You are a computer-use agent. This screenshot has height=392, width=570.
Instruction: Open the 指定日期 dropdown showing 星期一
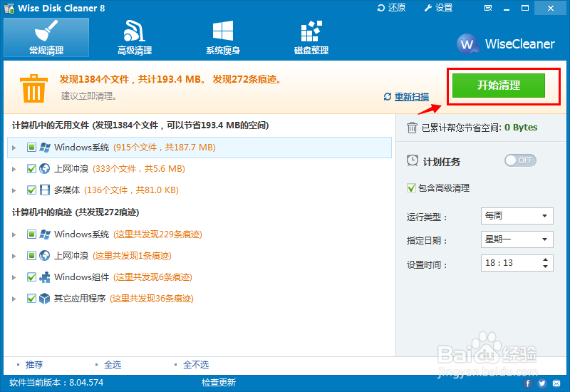517,239
